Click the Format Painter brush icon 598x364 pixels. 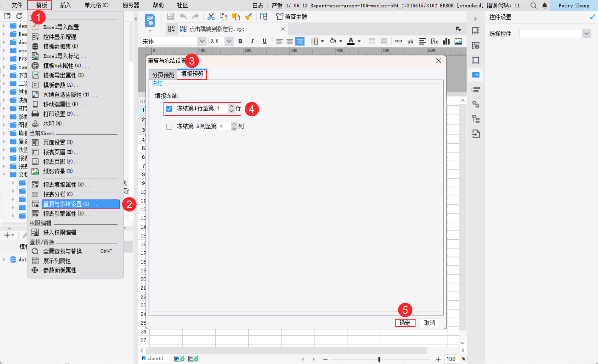coord(248,17)
